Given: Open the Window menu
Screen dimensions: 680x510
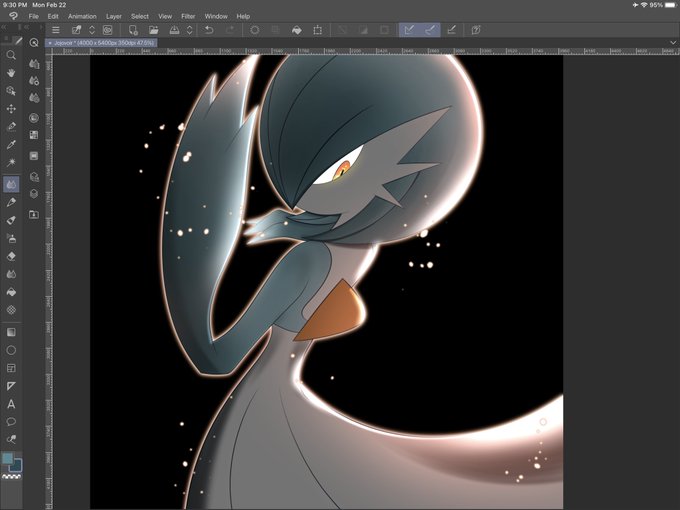Looking at the screenshot, I should point(216,16).
